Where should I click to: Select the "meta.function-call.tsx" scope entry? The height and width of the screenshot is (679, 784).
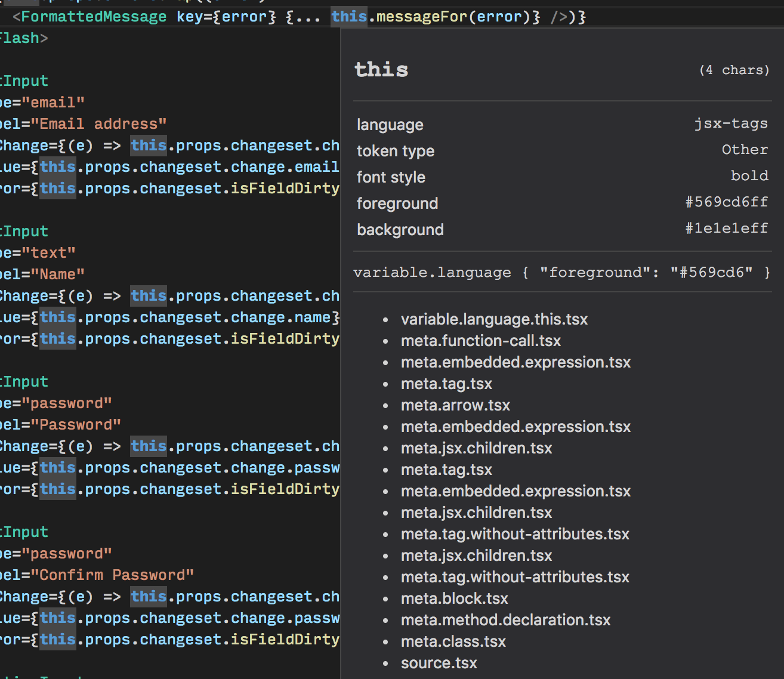tap(481, 341)
